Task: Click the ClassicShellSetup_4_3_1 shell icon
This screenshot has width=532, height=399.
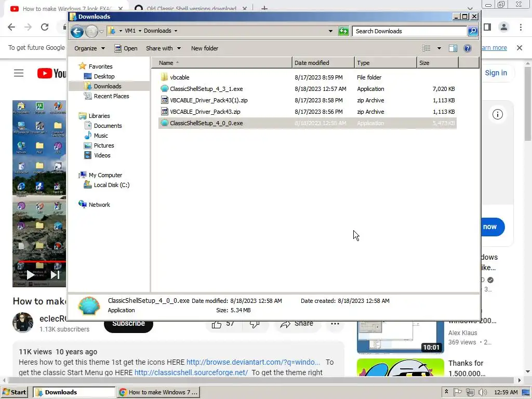Action: 164,89
